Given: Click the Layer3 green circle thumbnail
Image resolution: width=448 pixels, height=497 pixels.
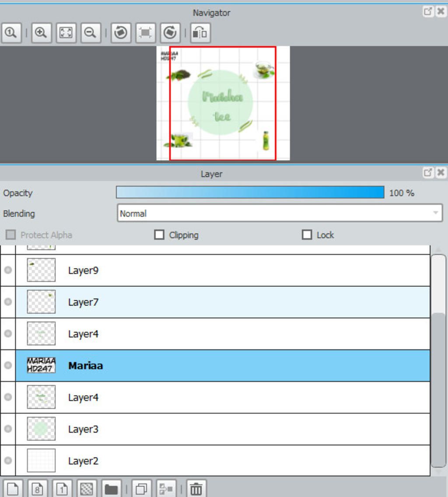Looking at the screenshot, I should coord(41,428).
